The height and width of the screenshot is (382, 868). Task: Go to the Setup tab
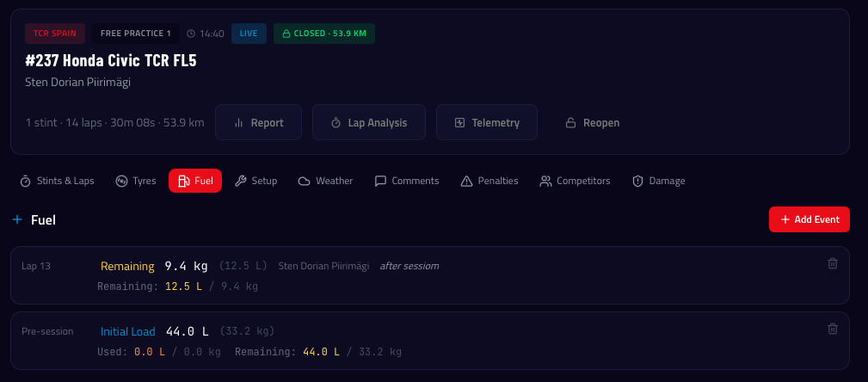click(256, 181)
